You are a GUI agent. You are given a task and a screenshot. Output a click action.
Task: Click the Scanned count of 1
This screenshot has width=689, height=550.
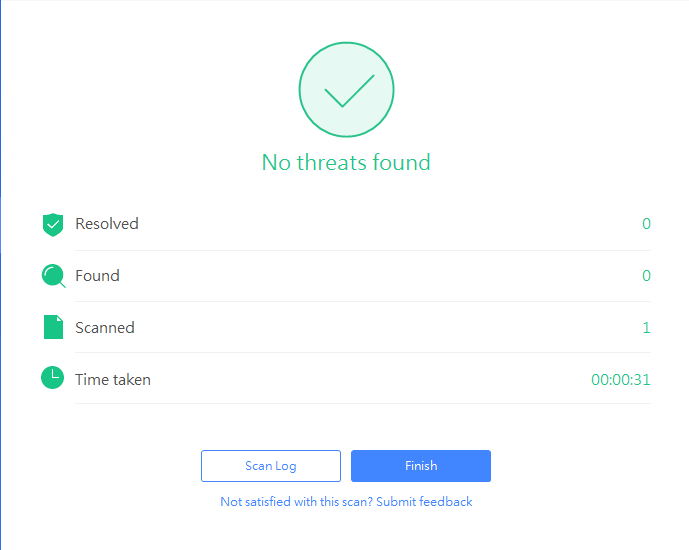point(646,328)
